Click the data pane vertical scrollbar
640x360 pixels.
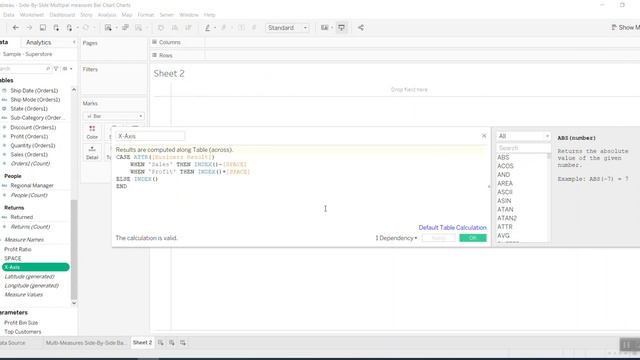74,250
